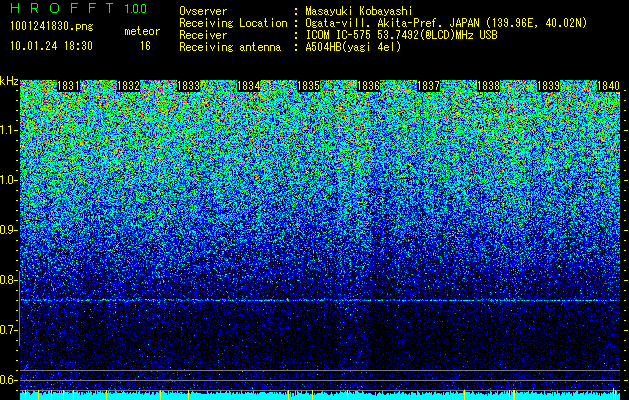Select the ICOM IC-575 53.7492 MHz USB text
This screenshot has width=629, height=400.
click(x=401, y=35)
